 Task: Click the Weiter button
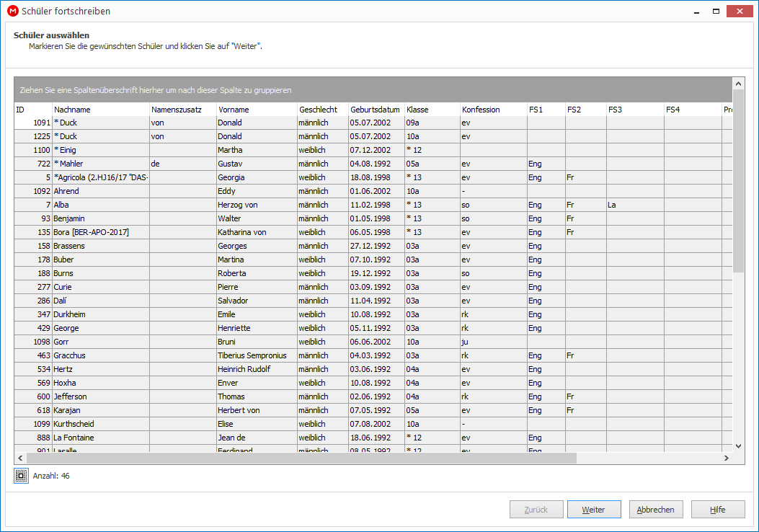coord(594,509)
